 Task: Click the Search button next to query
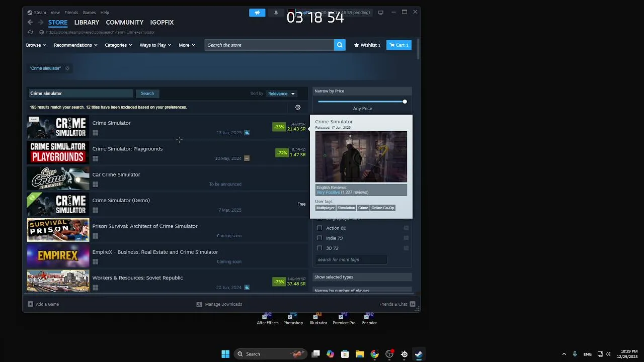147,94
